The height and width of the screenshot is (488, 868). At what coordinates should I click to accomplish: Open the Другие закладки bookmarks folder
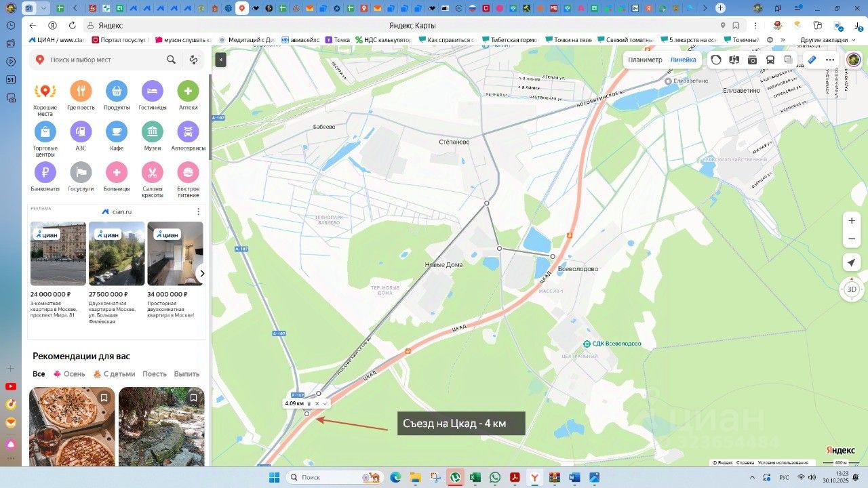click(823, 40)
